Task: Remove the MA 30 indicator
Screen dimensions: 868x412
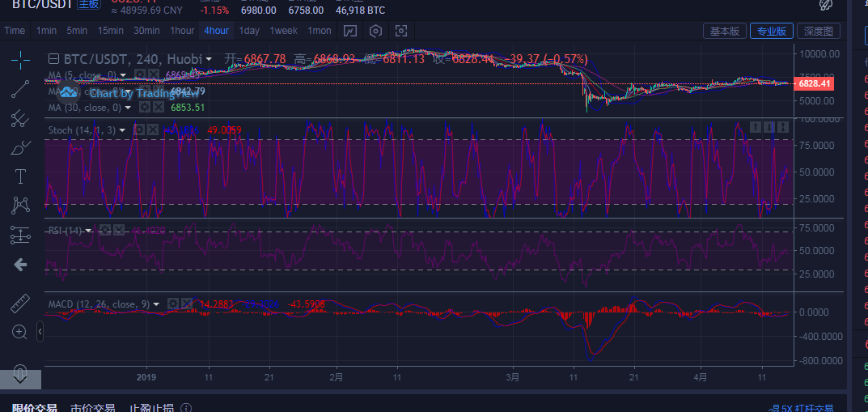Action: click(158, 108)
